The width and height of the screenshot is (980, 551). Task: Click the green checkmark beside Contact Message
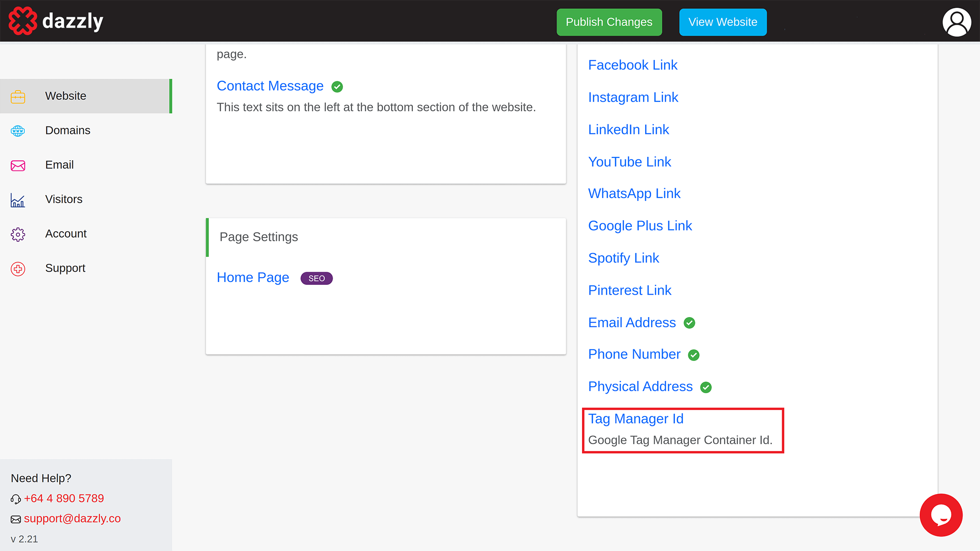click(337, 87)
